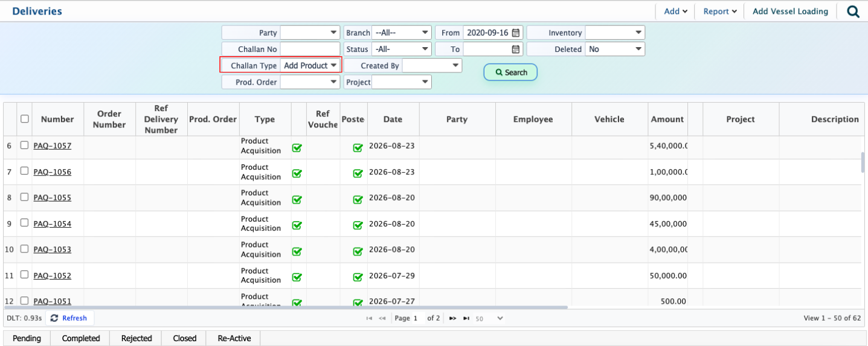This screenshot has width=868, height=346.
Task: Click green status check for PAQ-1054
Action: click(297, 225)
